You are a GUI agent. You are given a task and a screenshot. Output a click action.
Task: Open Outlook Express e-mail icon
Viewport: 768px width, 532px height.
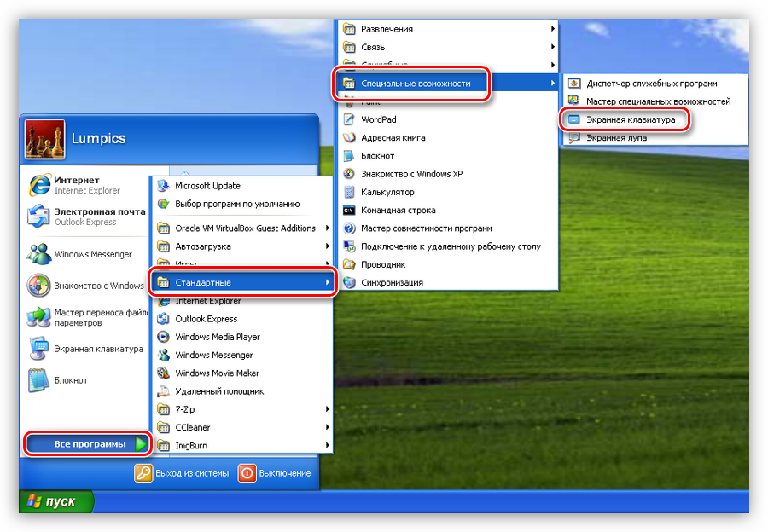coord(39,217)
